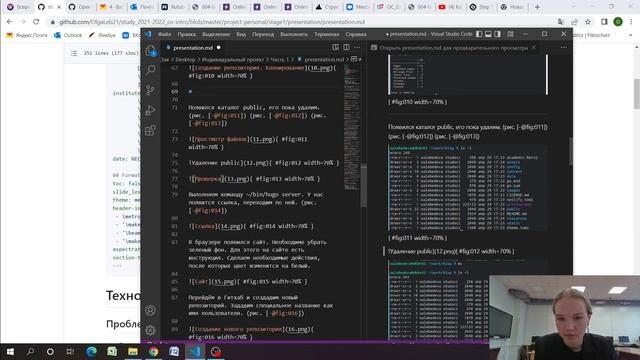This screenshot has width=640, height=360.
Task: Open the link 15.png in the editor
Action: coord(224,281)
